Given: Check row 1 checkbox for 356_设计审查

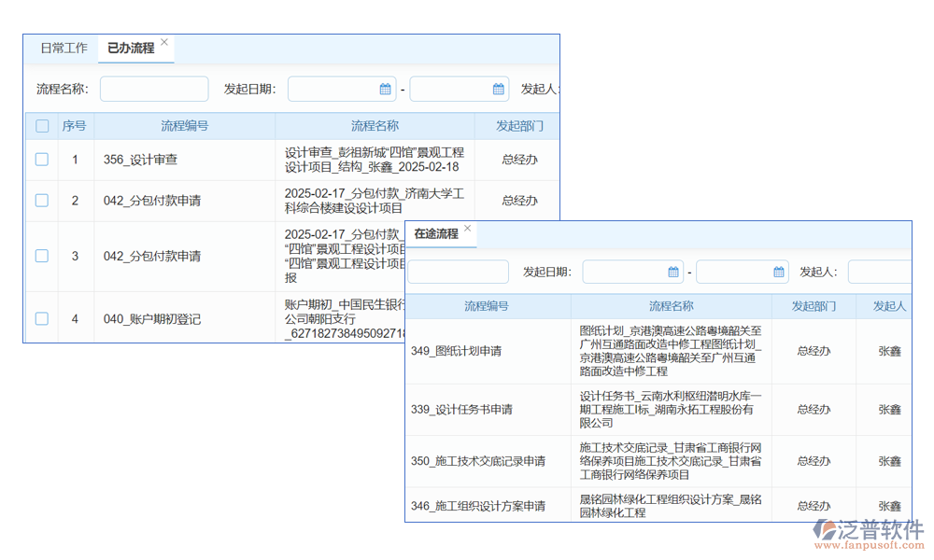Looking at the screenshot, I should pos(42,160).
